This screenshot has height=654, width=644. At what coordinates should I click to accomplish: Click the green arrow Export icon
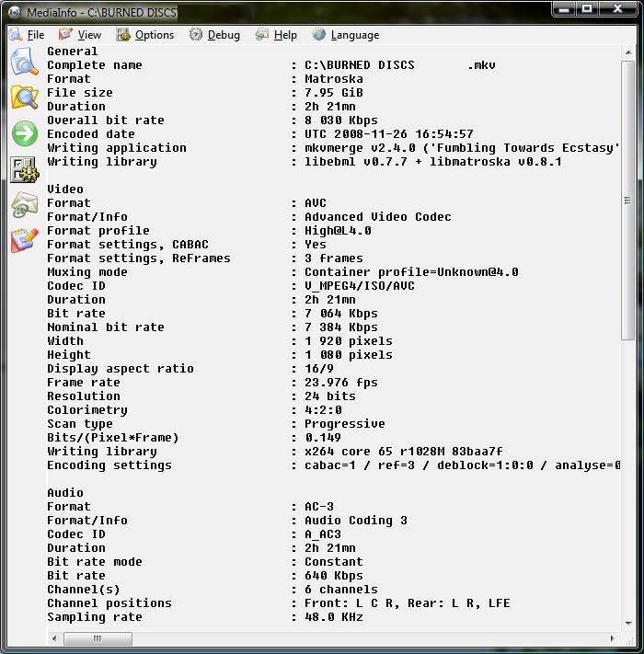pos(24,133)
